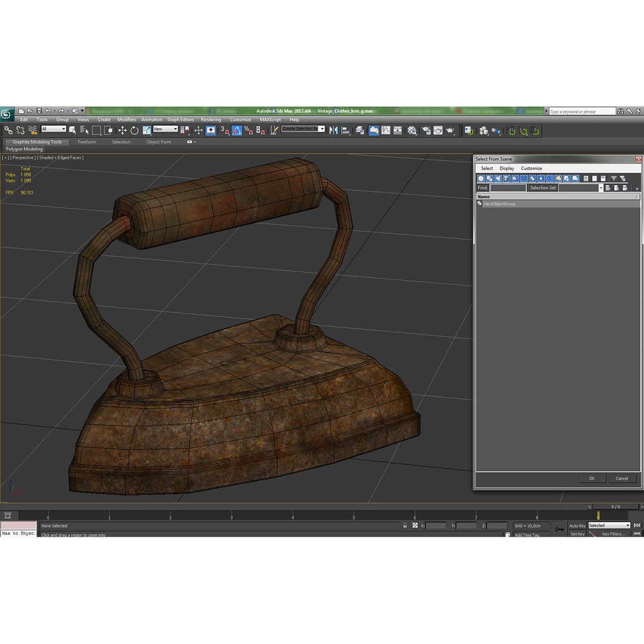Open Curve Editor from the toolbar
Image resolution: width=644 pixels, height=644 pixels.
386,131
